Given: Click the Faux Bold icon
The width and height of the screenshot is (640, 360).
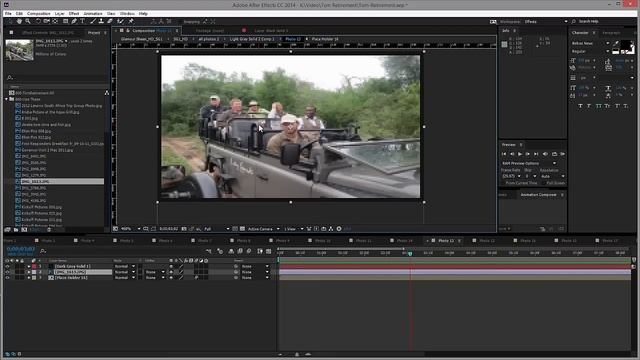Looking at the screenshot, I should (x=580, y=106).
